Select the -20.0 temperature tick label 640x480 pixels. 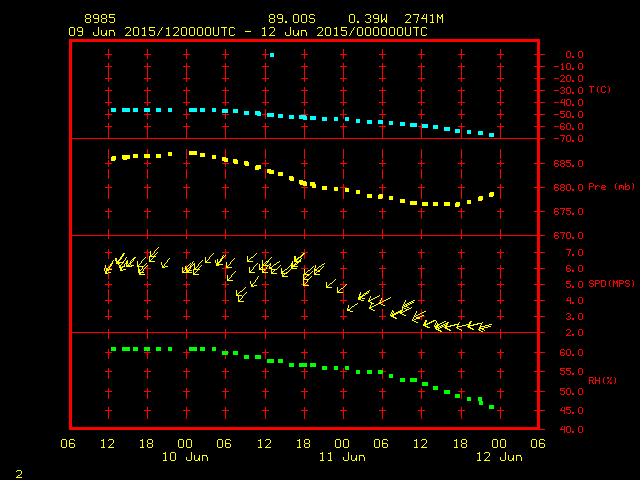tap(569, 78)
